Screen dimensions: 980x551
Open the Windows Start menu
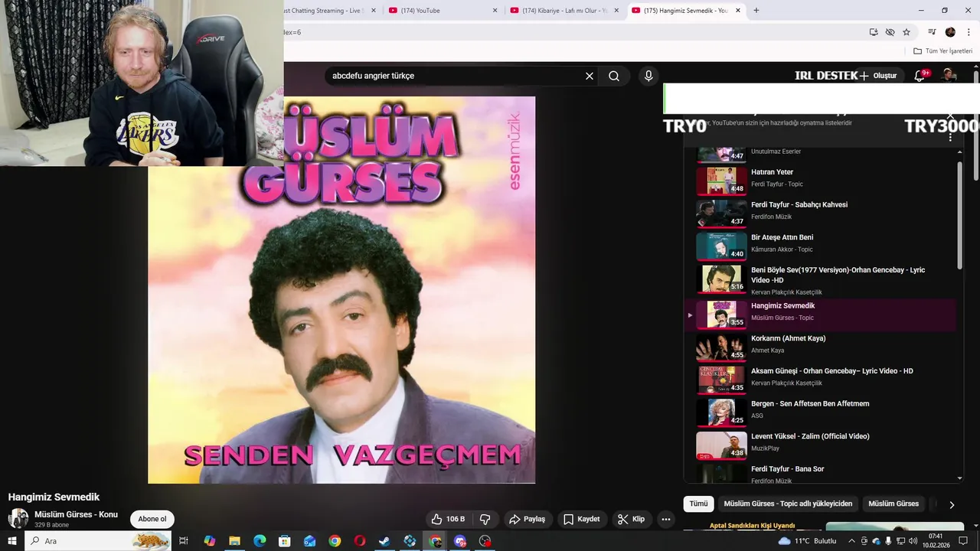coord(11,541)
